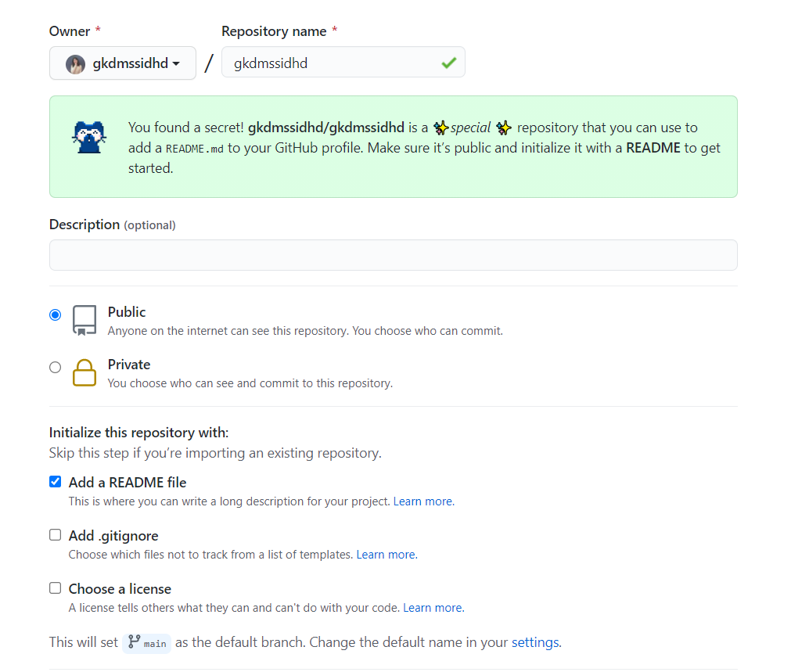Open the settings link for default branch
The image size is (791, 672).
pyautogui.click(x=535, y=642)
